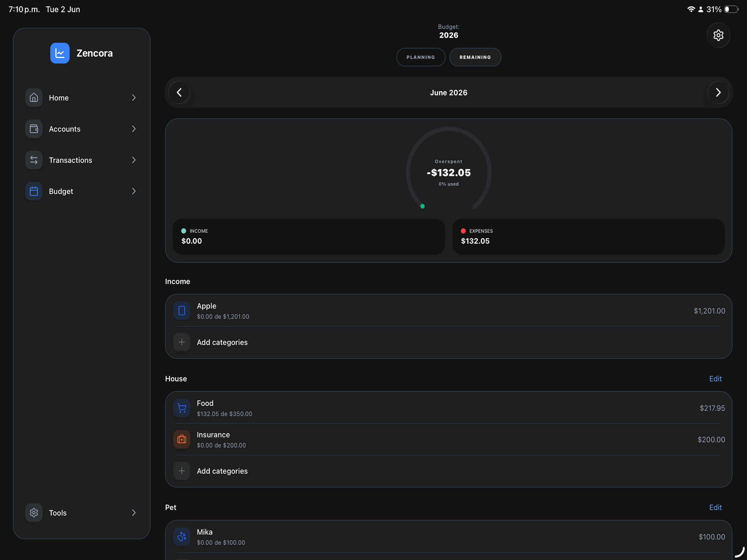Click the Wi-Fi icon in status bar
747x560 pixels.
pos(691,9)
